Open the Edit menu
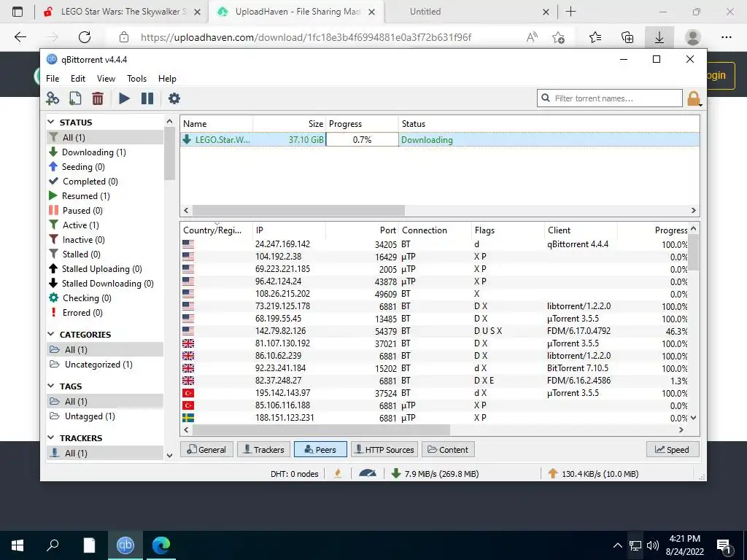 coord(77,79)
